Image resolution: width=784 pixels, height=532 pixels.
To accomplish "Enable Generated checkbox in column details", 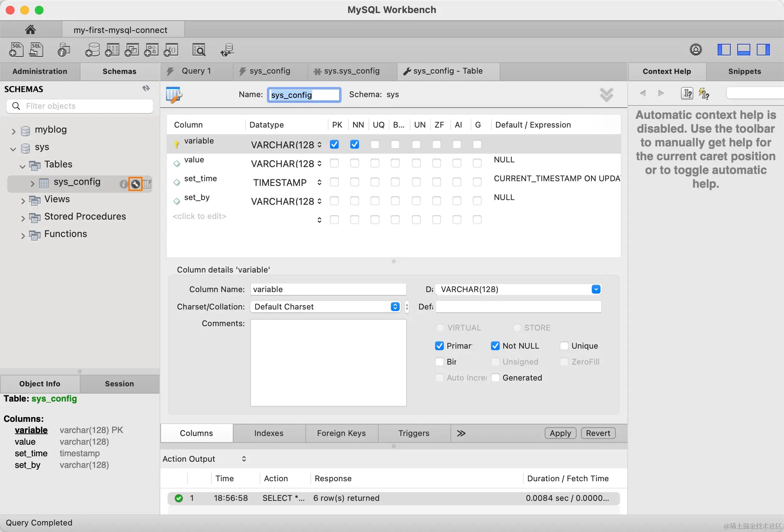I will [495, 378].
